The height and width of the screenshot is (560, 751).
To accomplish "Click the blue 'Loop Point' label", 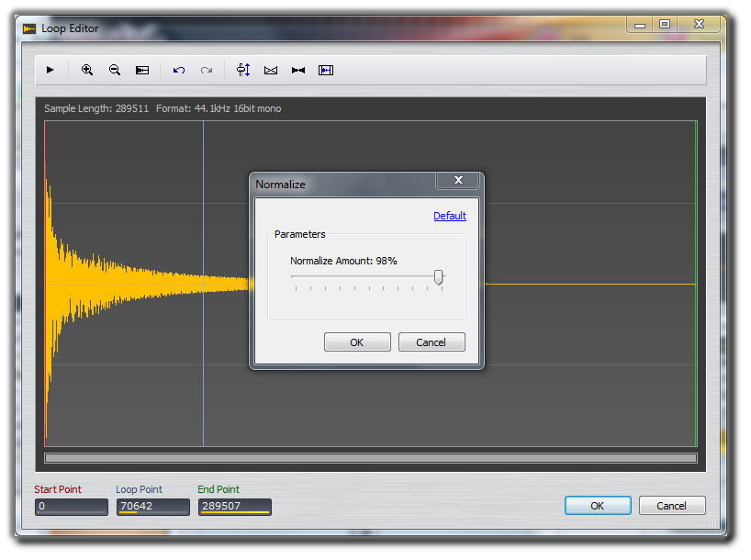I will tap(139, 489).
